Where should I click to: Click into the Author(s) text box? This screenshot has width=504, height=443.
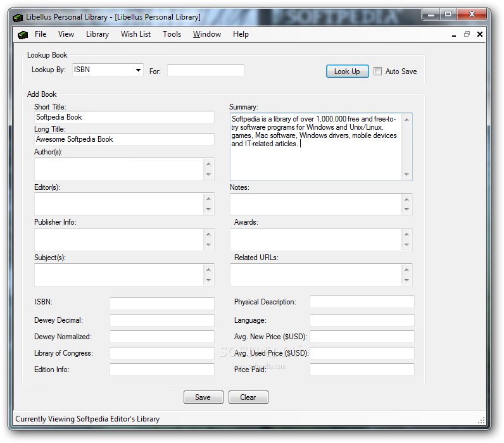click(119, 169)
